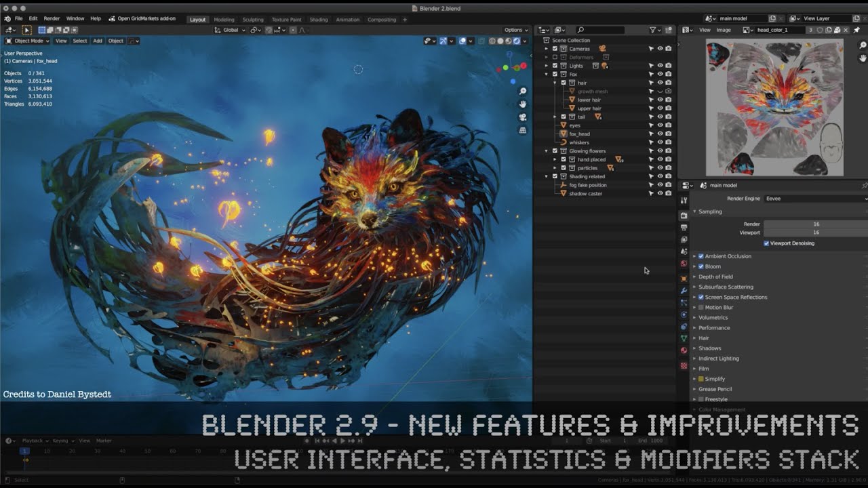Disable Bloom checkbox
This screenshot has height=488, width=868.
point(701,266)
